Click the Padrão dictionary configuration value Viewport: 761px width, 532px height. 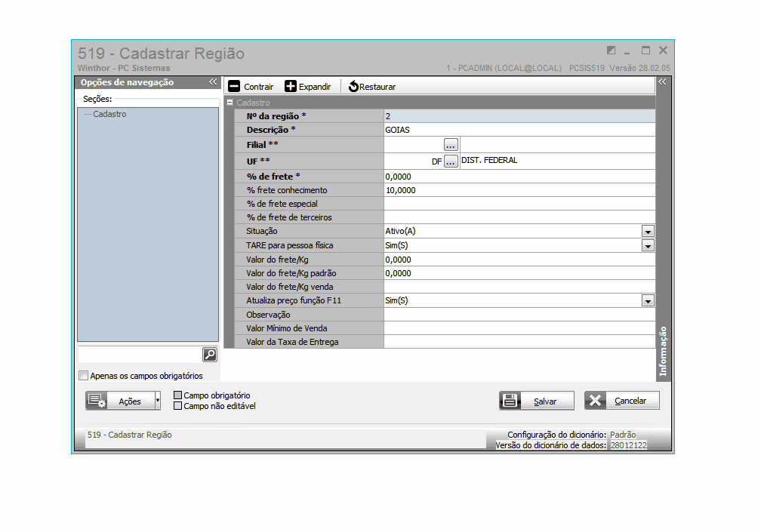click(x=623, y=435)
